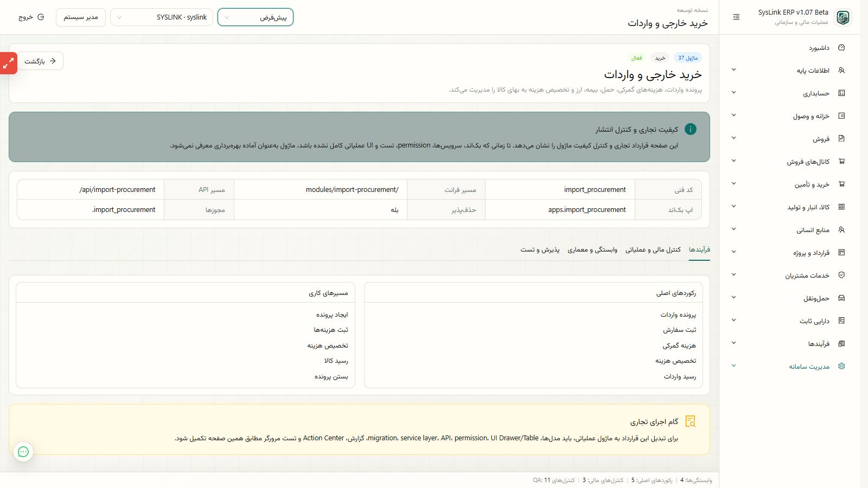Click ثبت هزینه‌ها workflow item
Screen dimensions: 868x488
pos(331,330)
